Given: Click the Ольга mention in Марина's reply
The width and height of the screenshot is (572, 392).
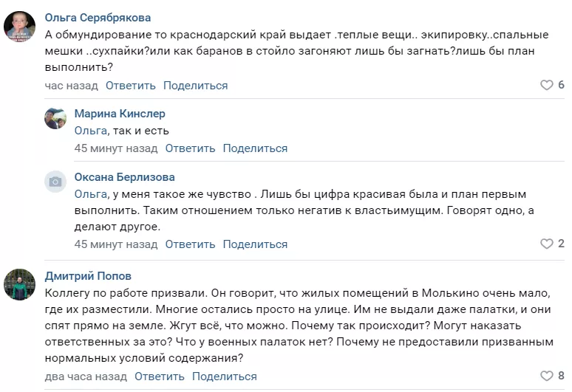Looking at the screenshot, I should [91, 131].
